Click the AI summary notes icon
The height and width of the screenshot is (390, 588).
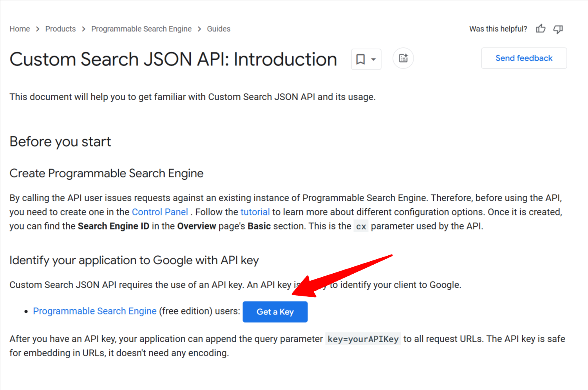point(403,58)
